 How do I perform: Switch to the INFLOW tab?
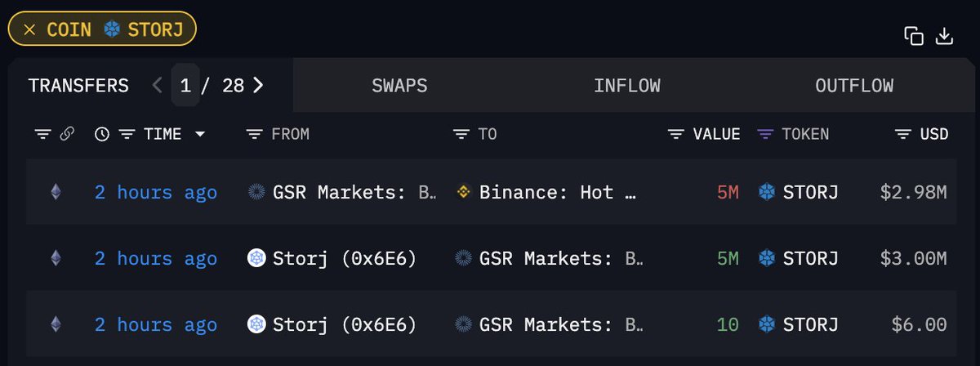(627, 86)
